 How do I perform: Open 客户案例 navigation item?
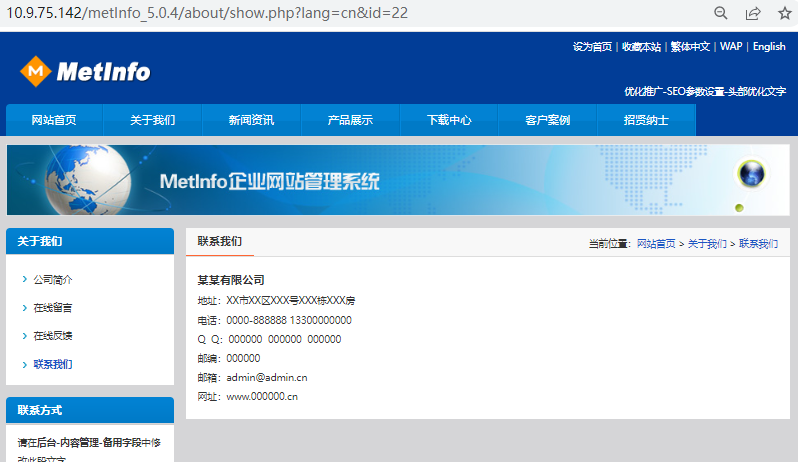point(548,120)
